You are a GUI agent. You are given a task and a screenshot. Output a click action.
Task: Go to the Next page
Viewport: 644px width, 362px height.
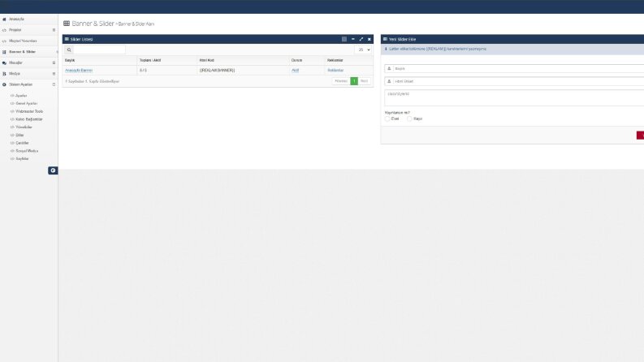[x=365, y=81]
